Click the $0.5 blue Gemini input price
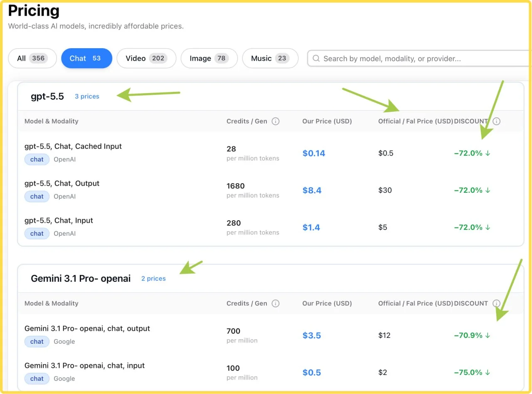Screen dimensions: 532x394 click(312, 372)
